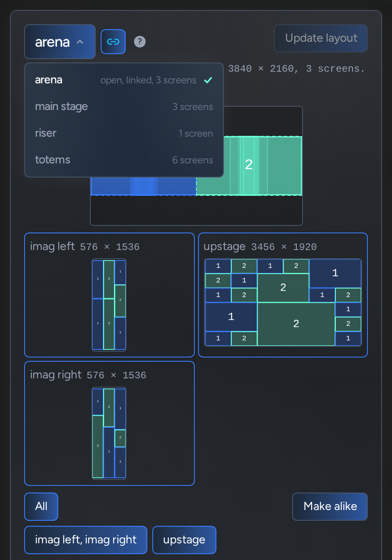The height and width of the screenshot is (560, 392).
Task: Click the blue region in canvas preview
Action: (x=144, y=186)
